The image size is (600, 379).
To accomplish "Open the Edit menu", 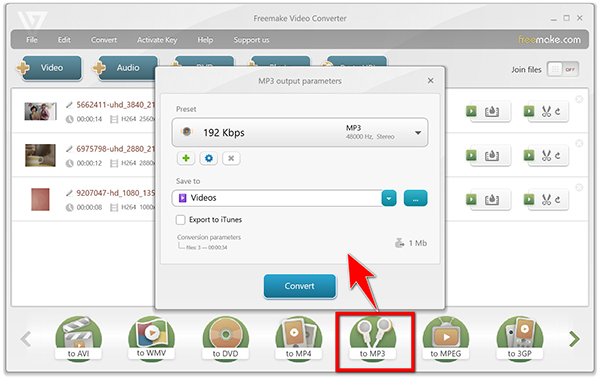I will tap(64, 40).
